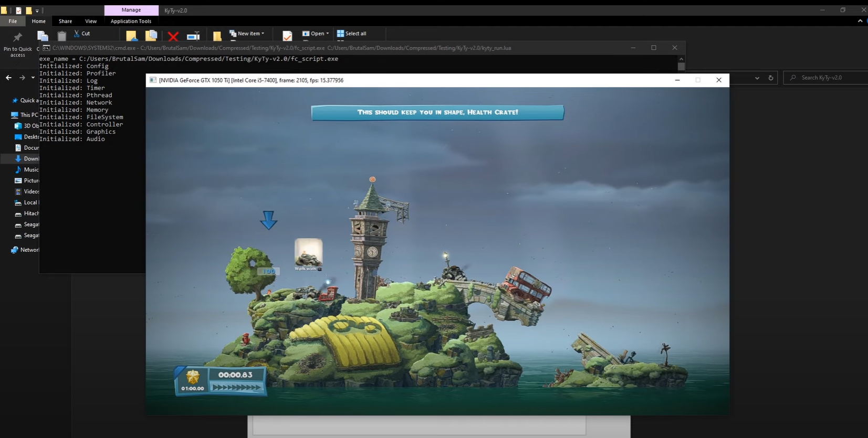Click the Refresh button in address bar

click(x=771, y=78)
